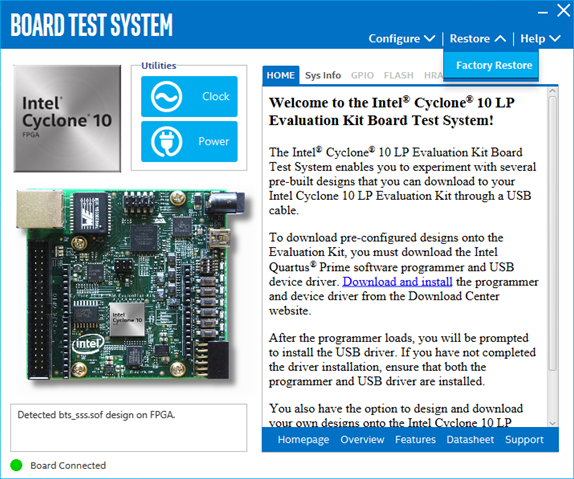Click the Power plug icon
Viewport: 574px width, 479px height.
point(166,141)
